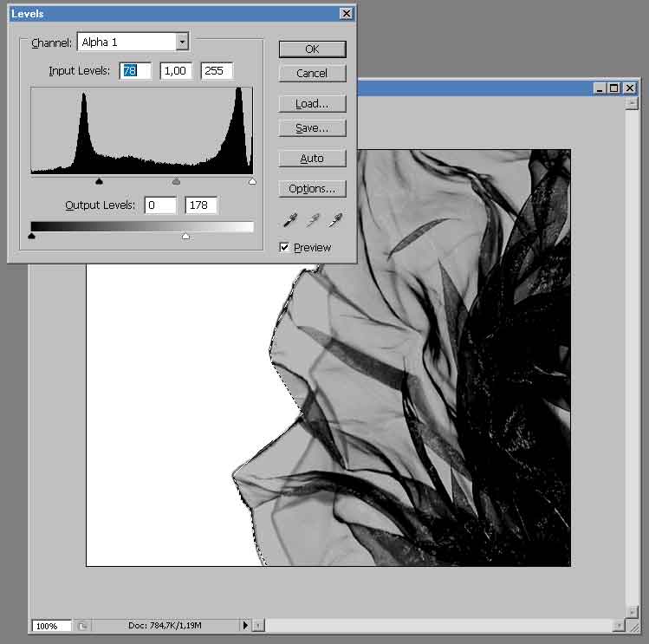Click the output levels field showing 178
Image resolution: width=649 pixels, height=644 pixels.
tap(201, 205)
